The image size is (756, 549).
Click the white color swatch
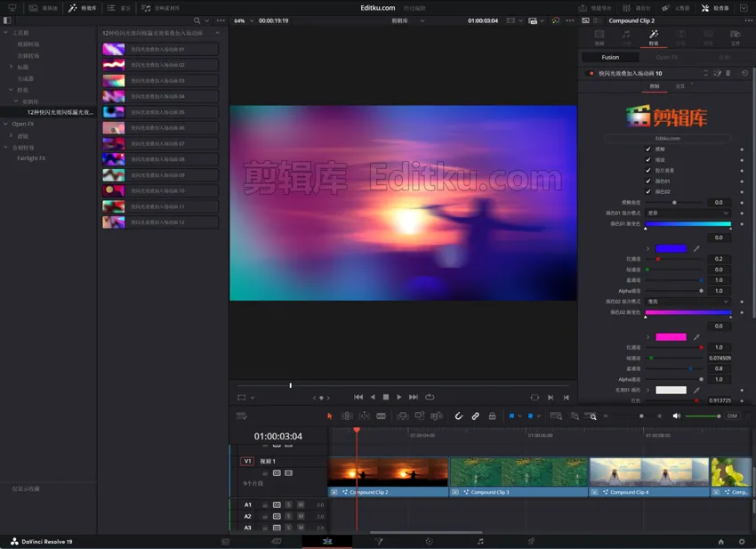(671, 390)
